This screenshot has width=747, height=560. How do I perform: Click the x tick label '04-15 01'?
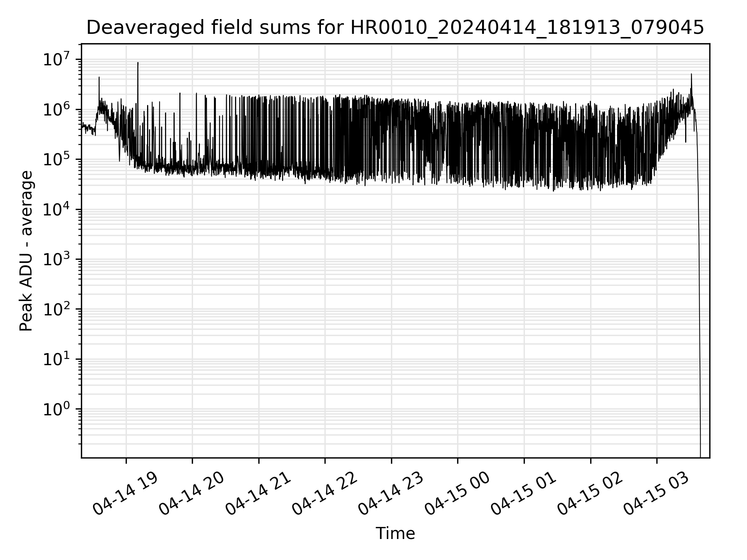[x=524, y=493]
